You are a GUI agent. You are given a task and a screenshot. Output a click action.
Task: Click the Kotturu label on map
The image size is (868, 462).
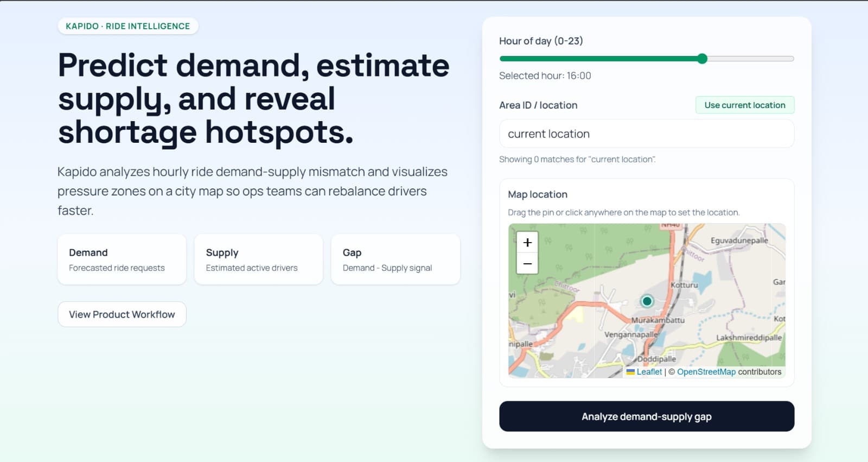[x=684, y=285]
